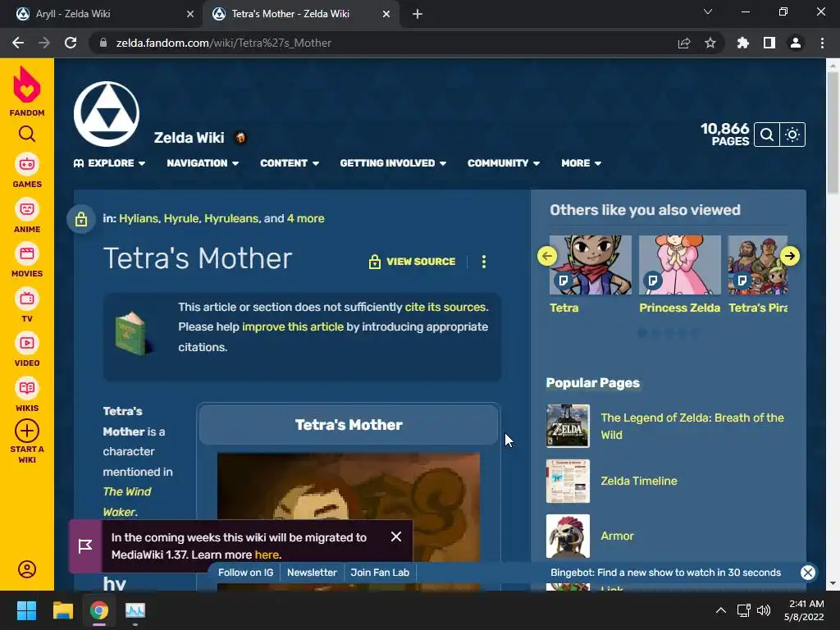Open a new browser tab
Screen dimensions: 840x630
click(x=418, y=14)
